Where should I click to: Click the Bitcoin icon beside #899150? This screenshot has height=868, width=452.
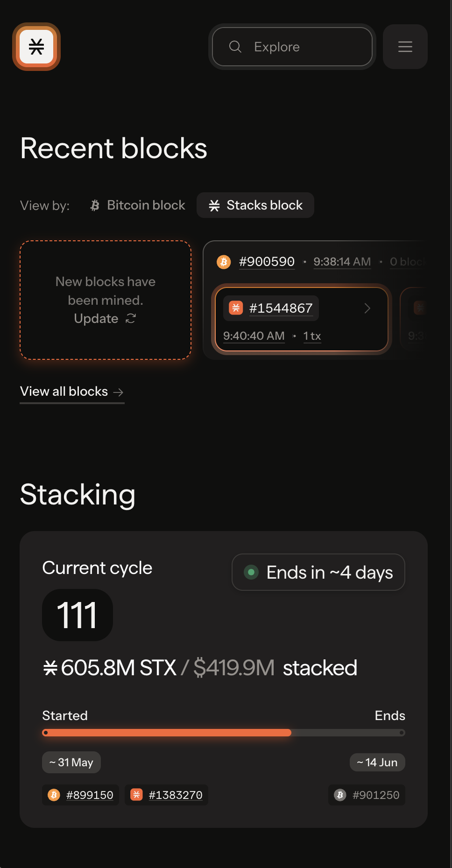pos(54,795)
